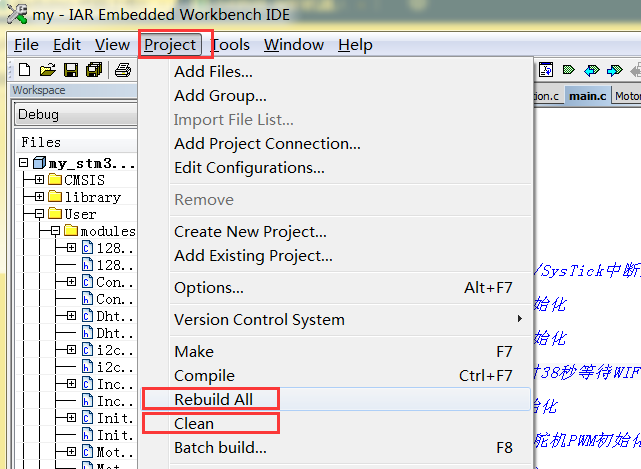Save the file with the floppy icon
Screen dimensions: 641x469
71,70
